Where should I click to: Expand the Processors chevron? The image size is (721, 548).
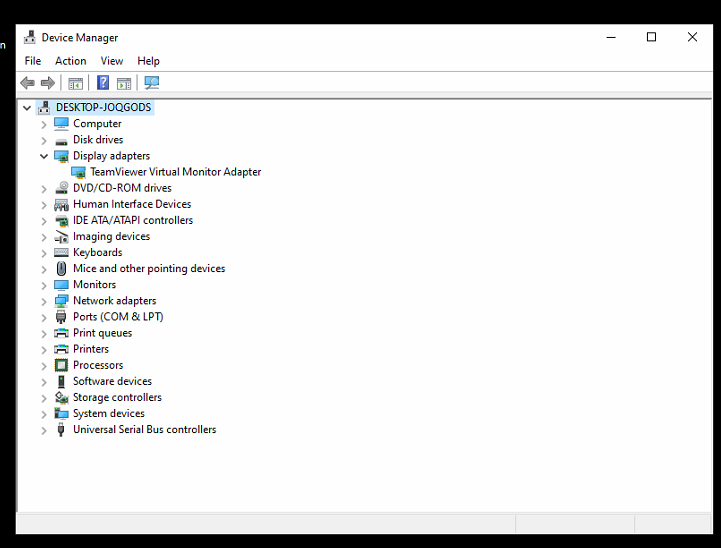[x=44, y=365]
